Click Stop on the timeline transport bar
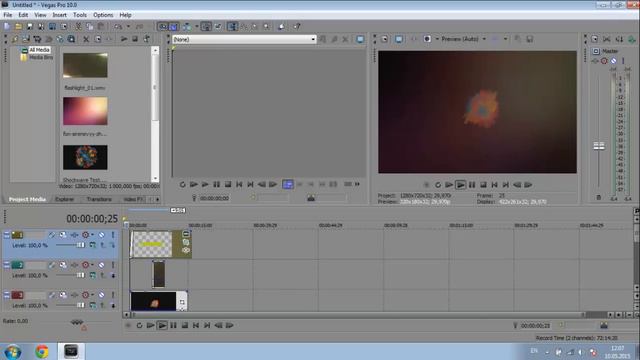This screenshot has width=640, height=360. [x=185, y=325]
